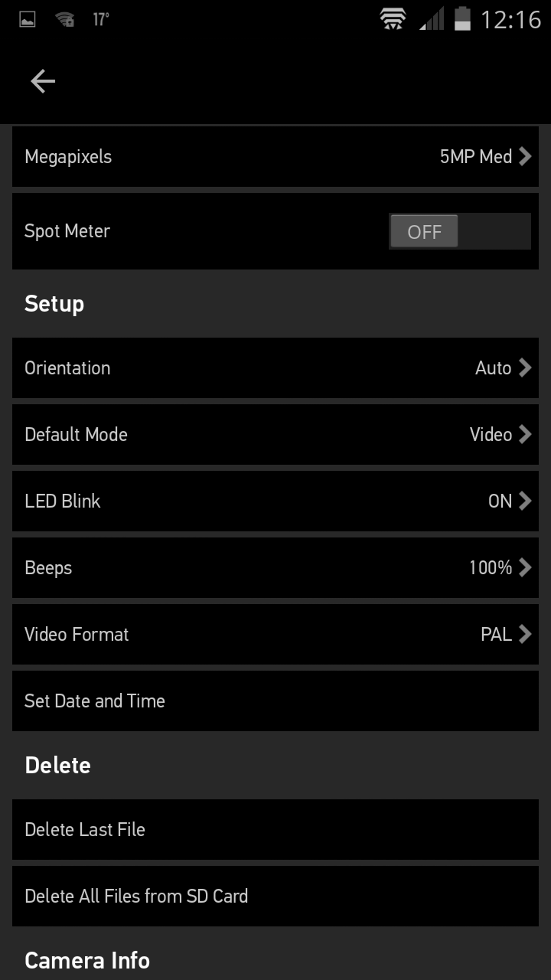
Task: Open the Beeps volume setting
Action: pos(275,567)
